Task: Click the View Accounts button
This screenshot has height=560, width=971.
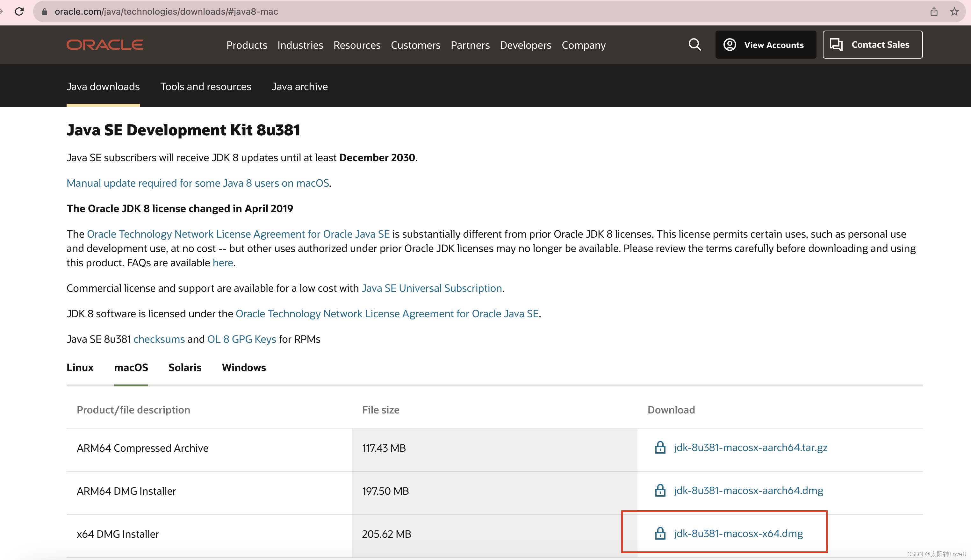Action: (766, 45)
